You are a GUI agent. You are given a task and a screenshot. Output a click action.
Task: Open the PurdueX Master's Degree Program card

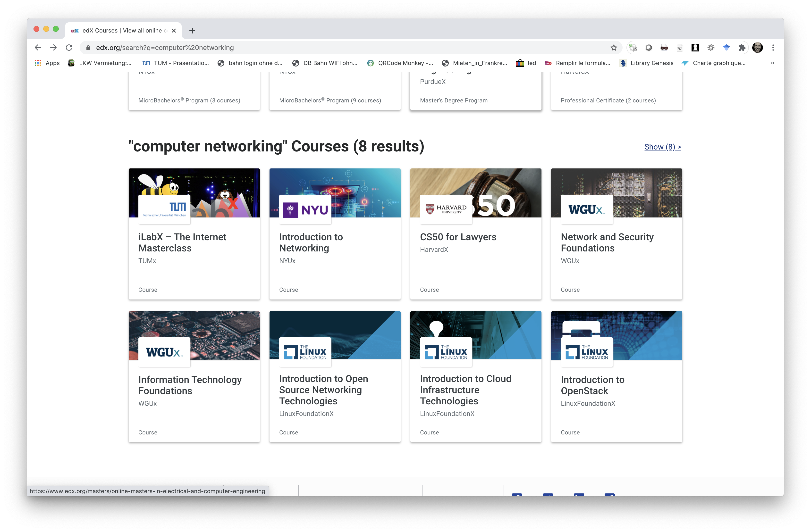pos(476,91)
